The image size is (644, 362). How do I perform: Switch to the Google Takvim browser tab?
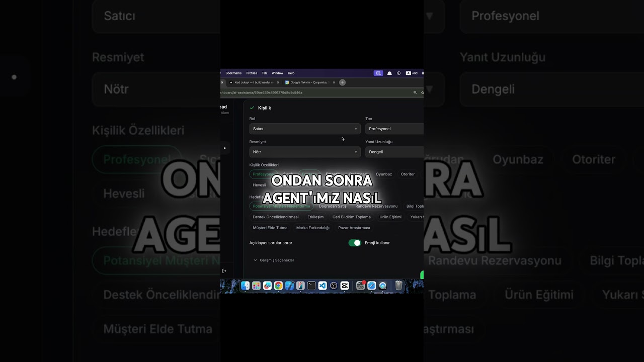[309, 82]
